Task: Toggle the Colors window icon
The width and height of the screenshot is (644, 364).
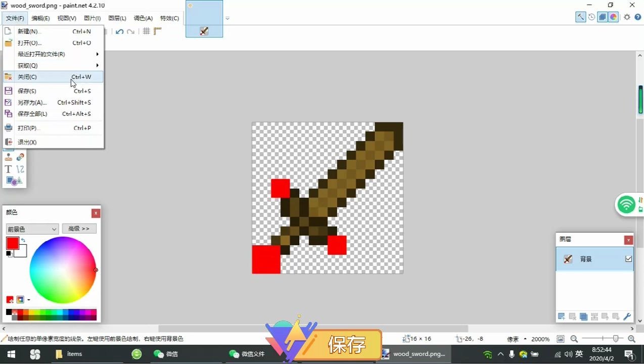Action: (613, 17)
